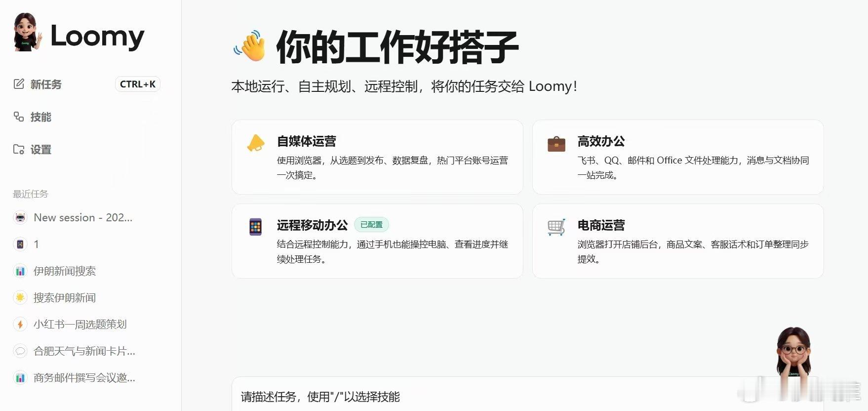Click the new task pencil icon
868x411 pixels.
(19, 84)
